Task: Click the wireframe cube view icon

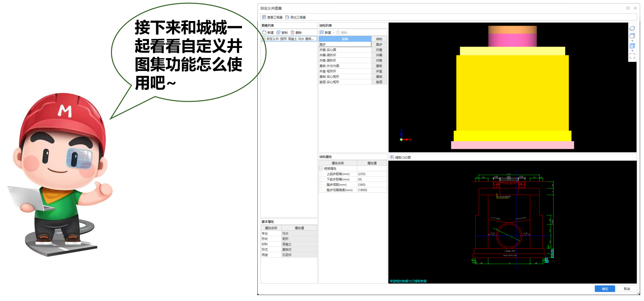Action: point(632,36)
